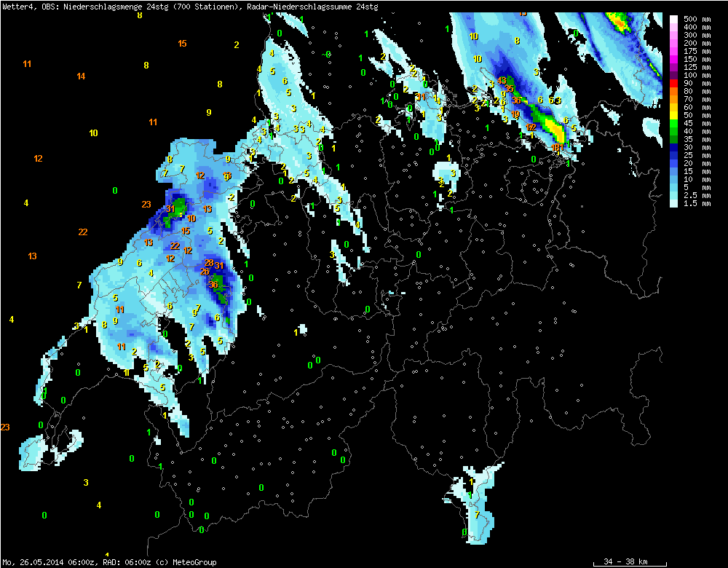Viewport: 728px width, 568px height.
Task: Pick the 10 mm legend color swatch
Action: click(x=674, y=179)
